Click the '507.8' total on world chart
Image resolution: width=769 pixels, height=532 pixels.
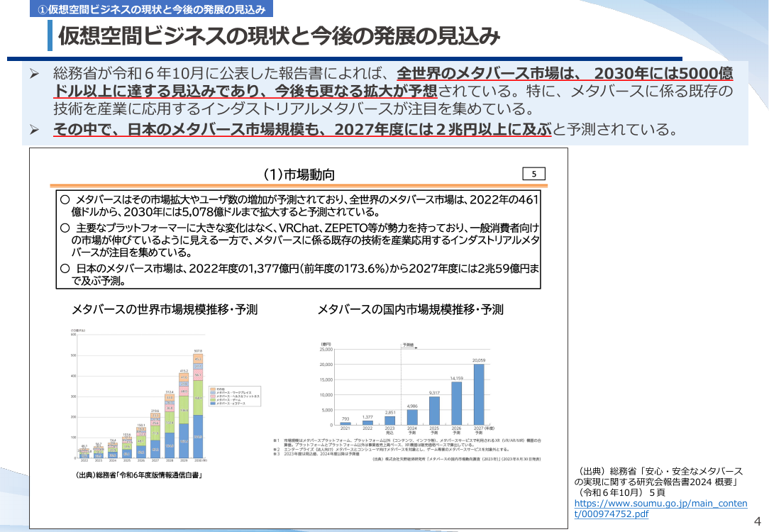click(198, 351)
